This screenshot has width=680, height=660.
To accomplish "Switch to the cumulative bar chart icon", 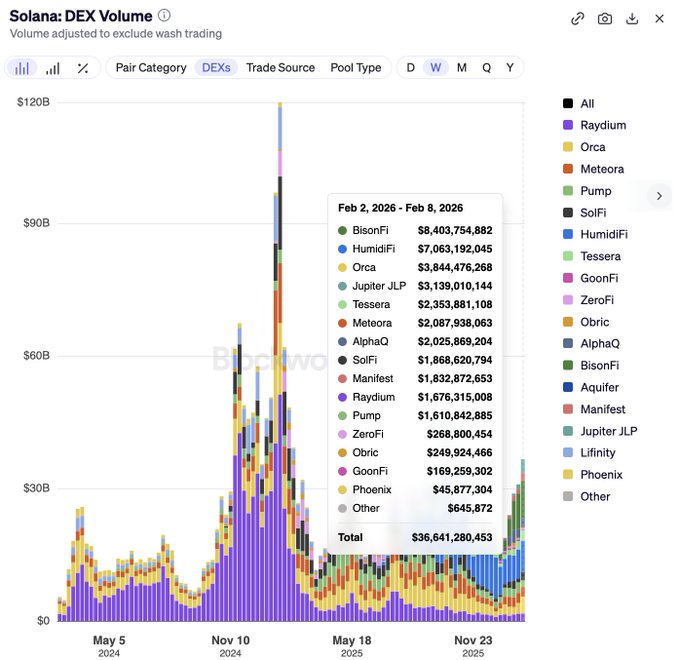I will pos(52,68).
